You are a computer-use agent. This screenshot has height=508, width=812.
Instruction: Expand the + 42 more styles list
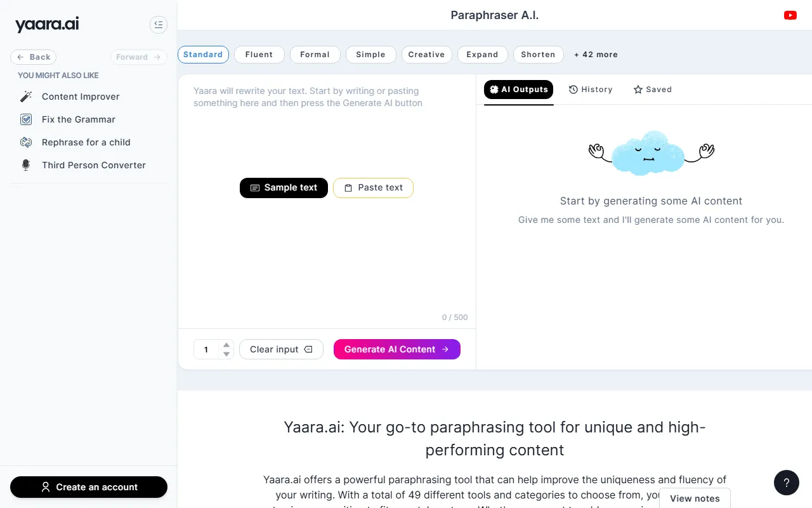point(596,55)
